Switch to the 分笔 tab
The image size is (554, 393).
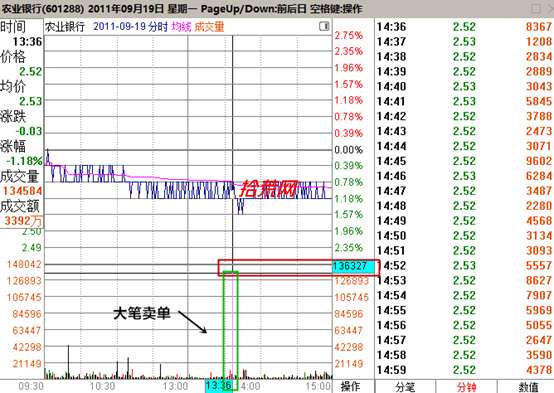point(405,387)
